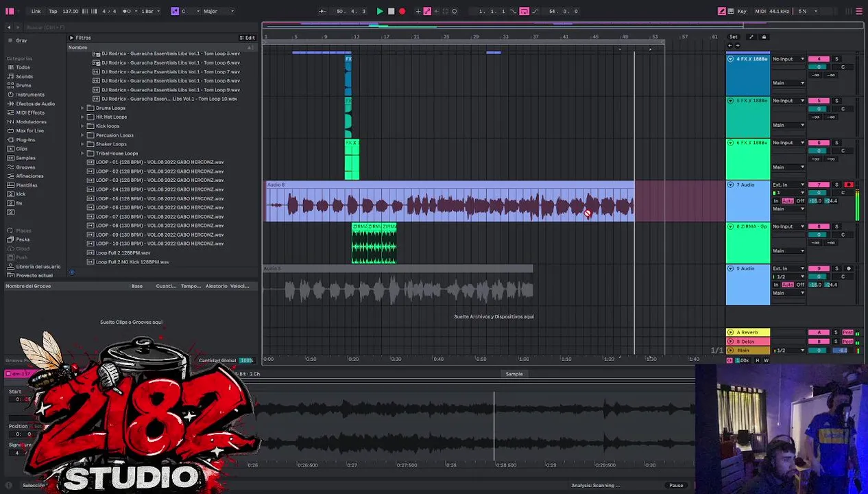Click the red Arrangement Record button
This screenshot has width=868, height=494.
point(402,11)
